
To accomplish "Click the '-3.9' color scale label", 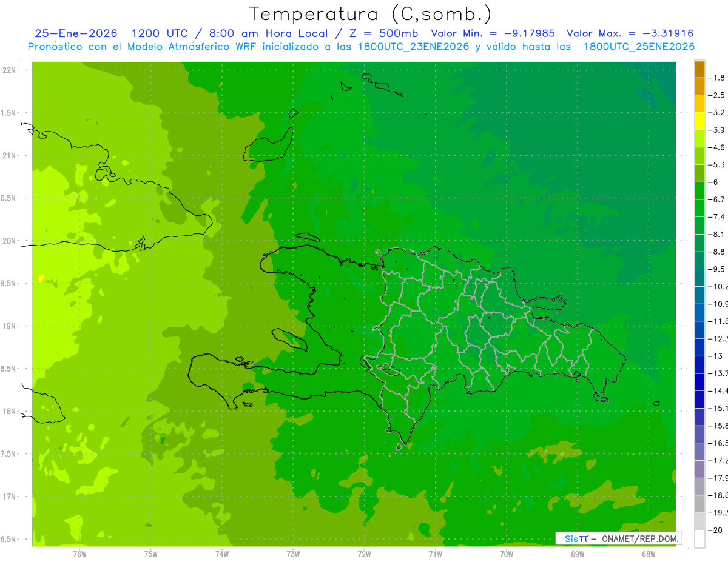I will tap(716, 130).
